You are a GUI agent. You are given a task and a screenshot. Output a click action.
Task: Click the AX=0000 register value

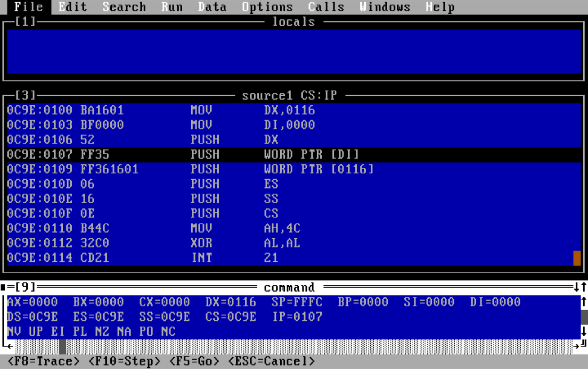coord(33,302)
